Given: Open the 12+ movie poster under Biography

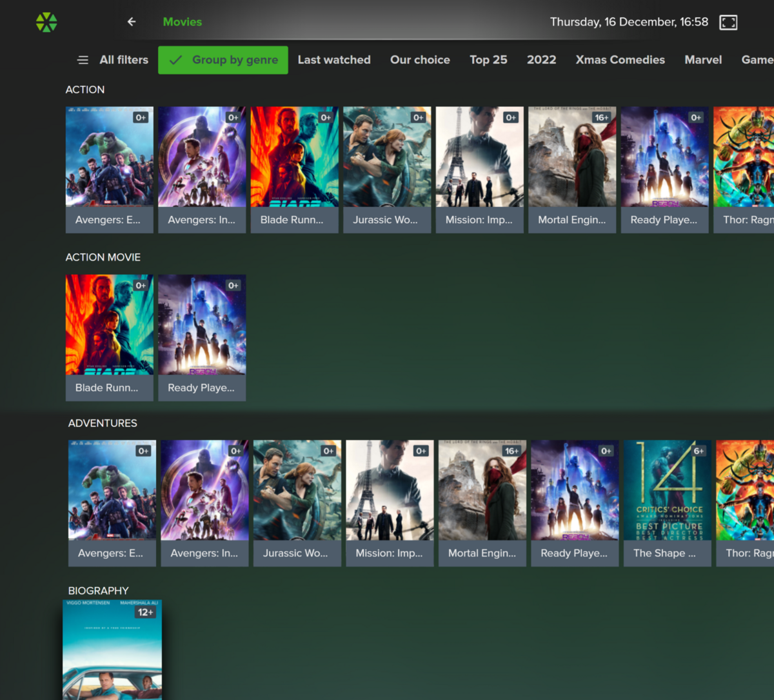Looking at the screenshot, I should pos(112,650).
